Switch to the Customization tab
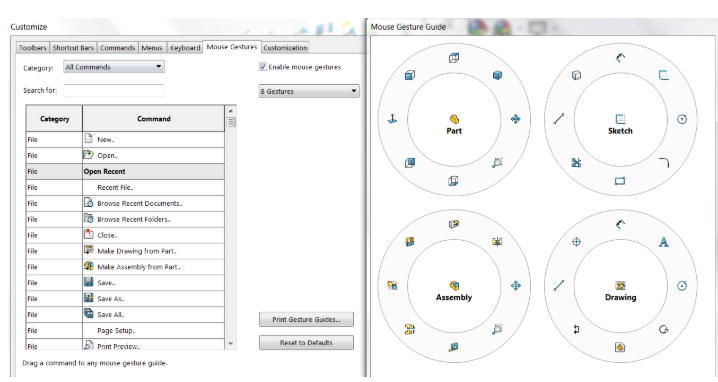Screen dimensions: 718x382 point(285,48)
